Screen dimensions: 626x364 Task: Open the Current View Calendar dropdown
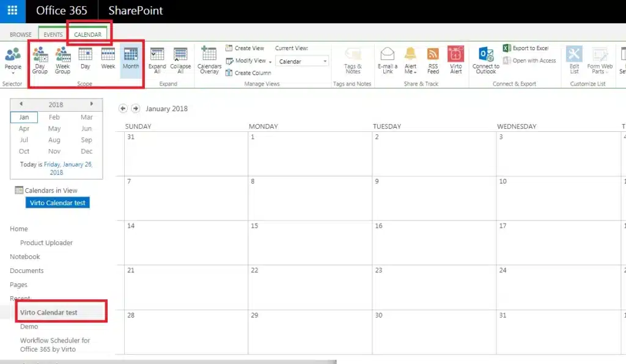tap(301, 61)
